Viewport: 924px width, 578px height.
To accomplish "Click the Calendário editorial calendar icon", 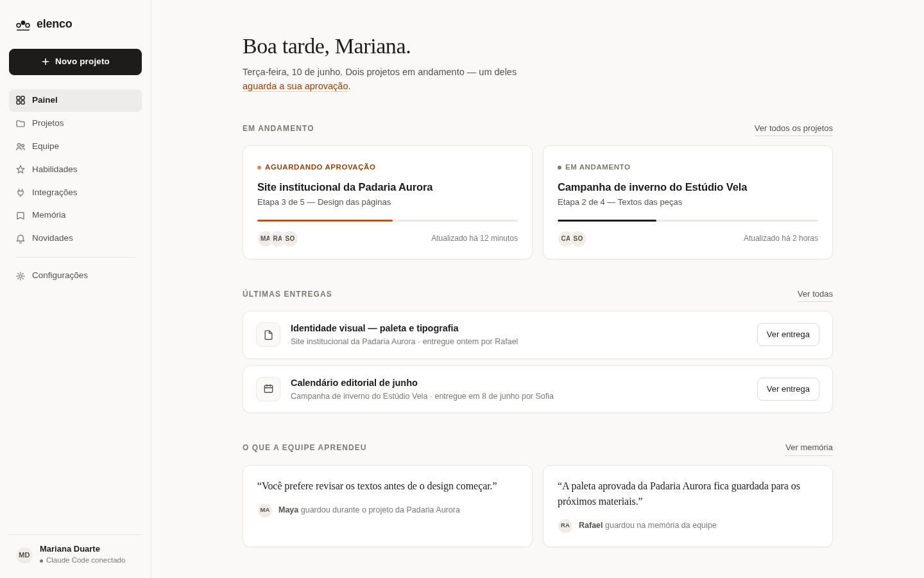I will (x=268, y=389).
